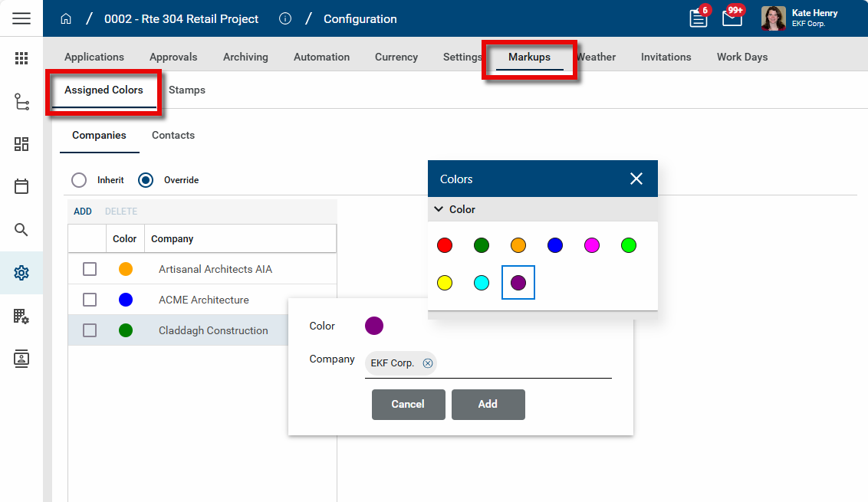The width and height of the screenshot is (868, 502).
Task: Switch to the Stamps tab
Action: 187,90
